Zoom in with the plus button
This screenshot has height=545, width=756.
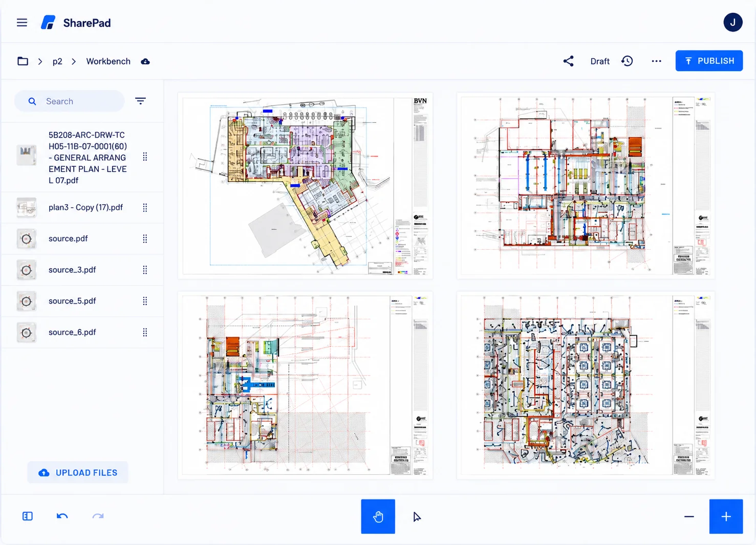(726, 516)
